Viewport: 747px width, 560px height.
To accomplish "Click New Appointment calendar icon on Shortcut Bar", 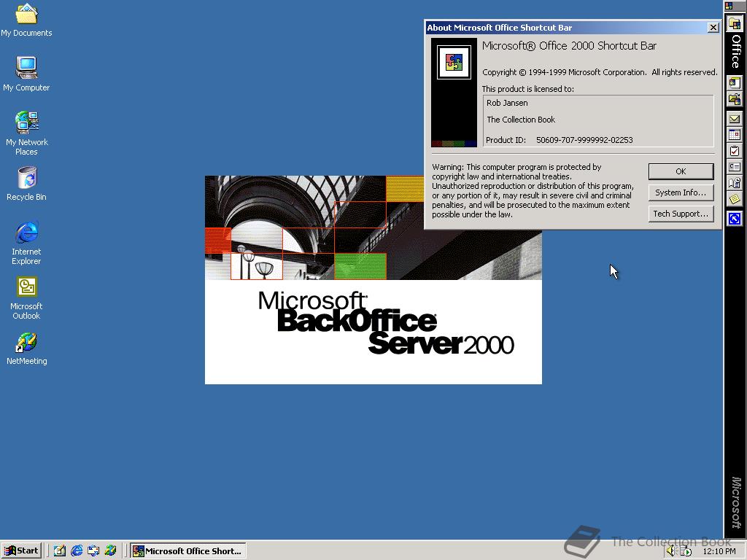I will (735, 135).
